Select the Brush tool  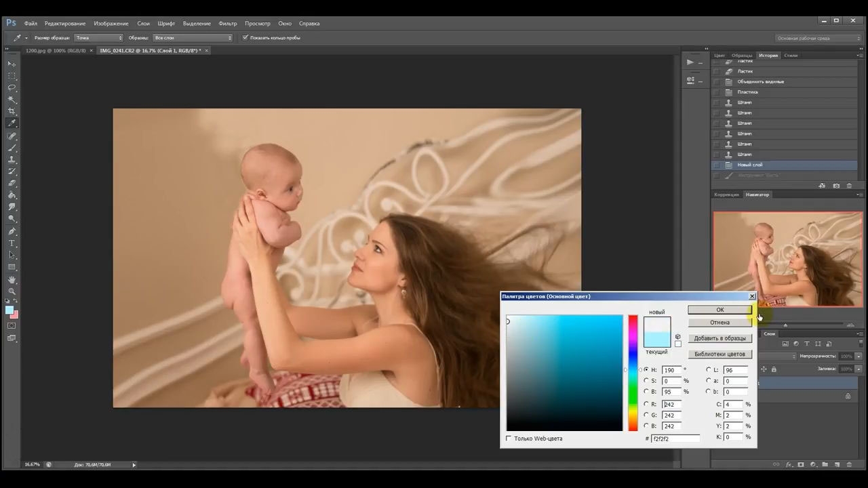click(12, 148)
